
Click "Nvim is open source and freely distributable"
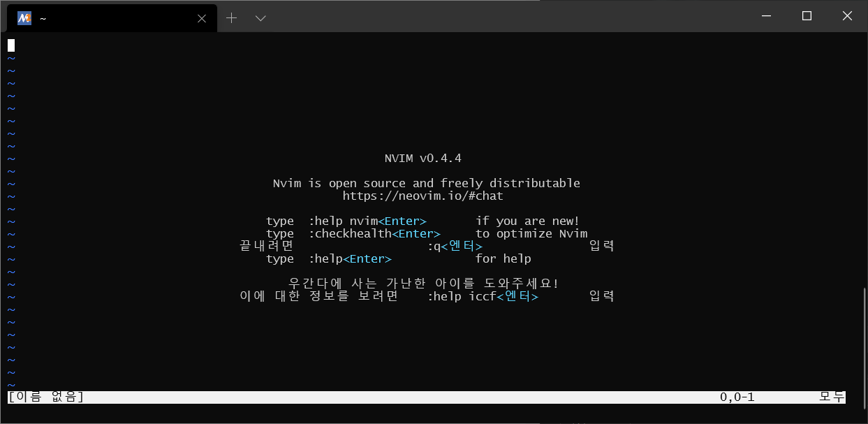[x=427, y=184]
